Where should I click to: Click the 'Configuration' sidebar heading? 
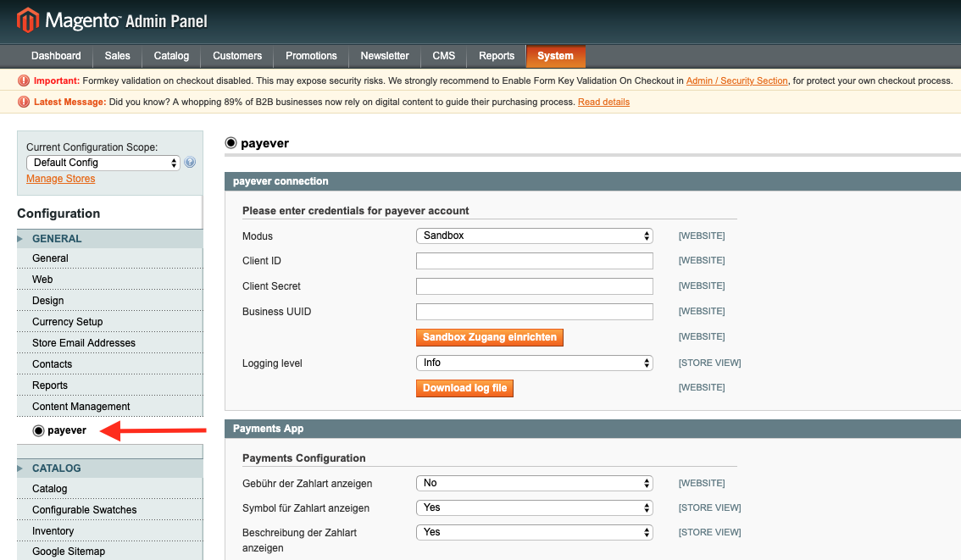58,213
